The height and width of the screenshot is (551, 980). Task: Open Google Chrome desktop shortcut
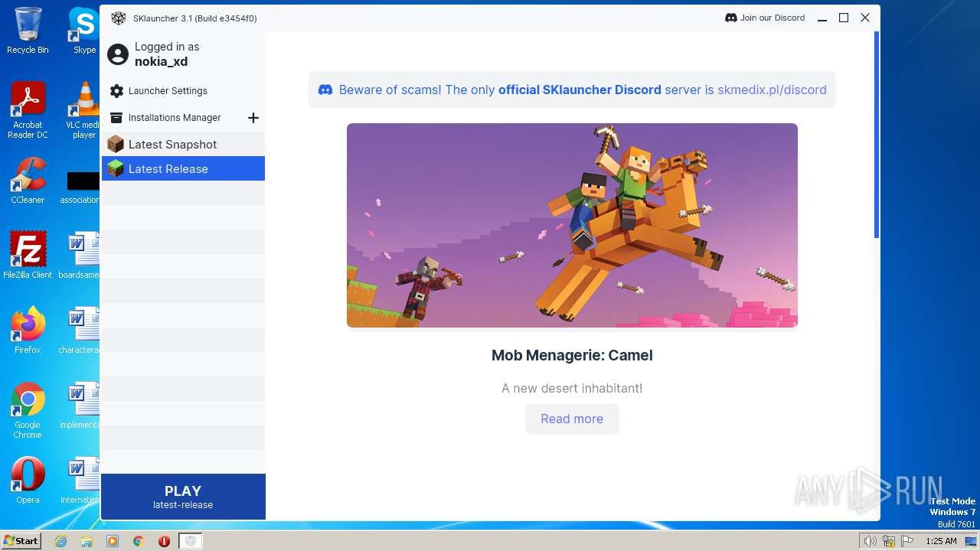[28, 410]
